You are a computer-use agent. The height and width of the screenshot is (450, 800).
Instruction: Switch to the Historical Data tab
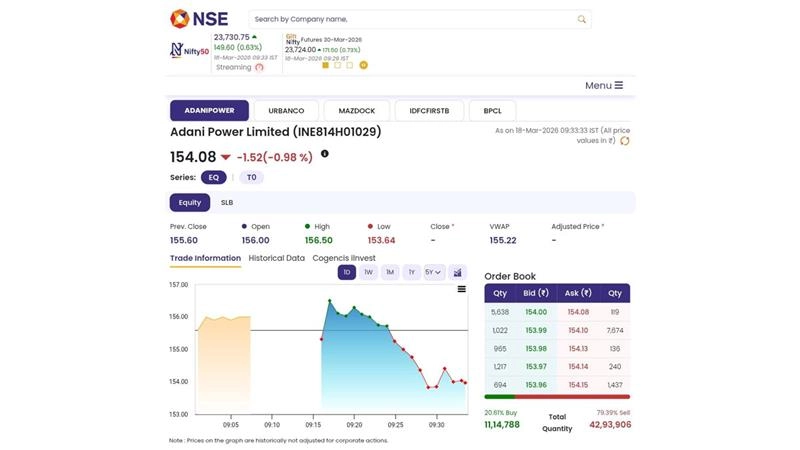(x=276, y=258)
